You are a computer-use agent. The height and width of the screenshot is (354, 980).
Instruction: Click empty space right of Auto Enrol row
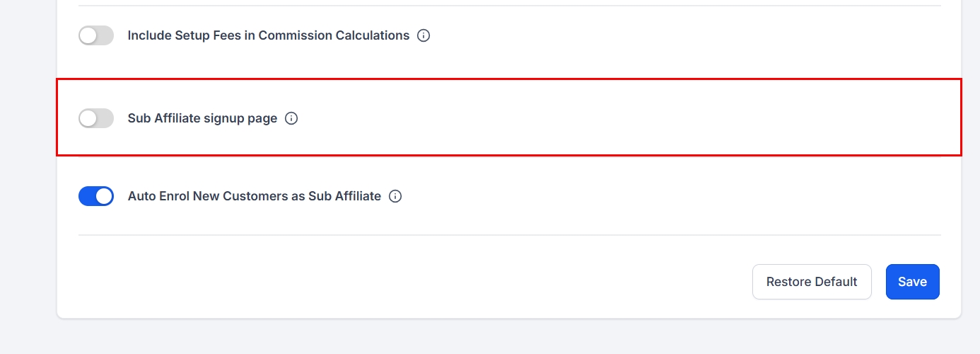tap(672, 196)
